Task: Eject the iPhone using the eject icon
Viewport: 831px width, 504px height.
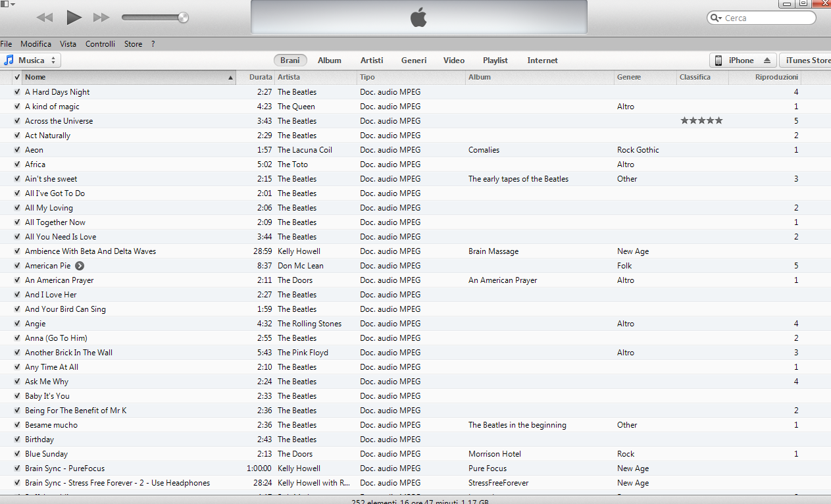Action: (767, 61)
